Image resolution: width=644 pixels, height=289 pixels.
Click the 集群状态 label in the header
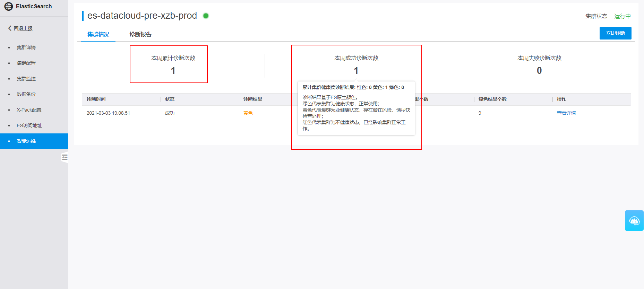click(x=597, y=16)
